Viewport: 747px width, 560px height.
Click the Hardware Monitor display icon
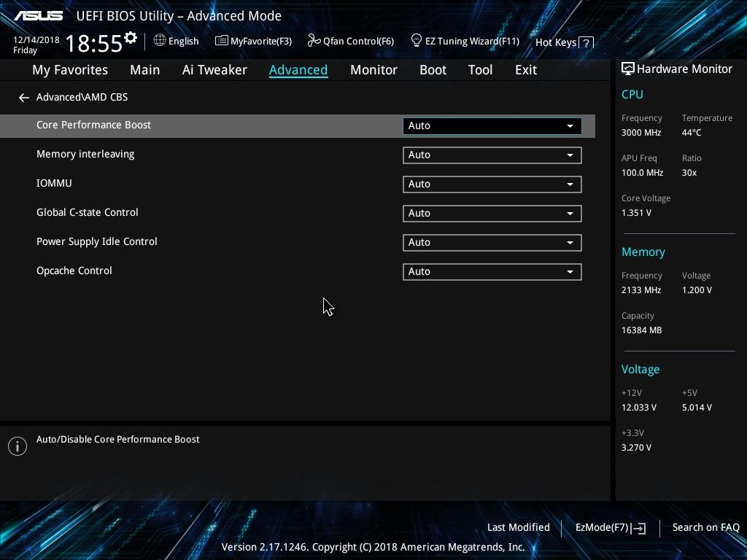[627, 69]
